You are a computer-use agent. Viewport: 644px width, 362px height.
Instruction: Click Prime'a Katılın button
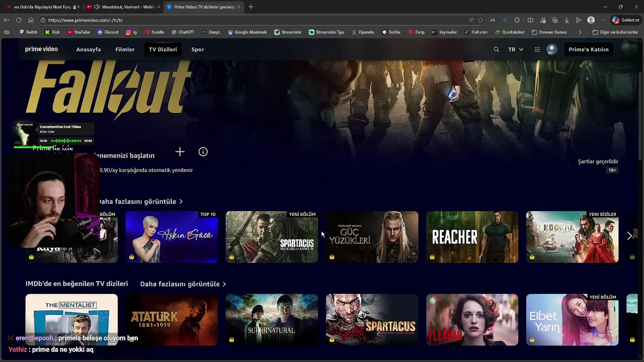pyautogui.click(x=588, y=49)
